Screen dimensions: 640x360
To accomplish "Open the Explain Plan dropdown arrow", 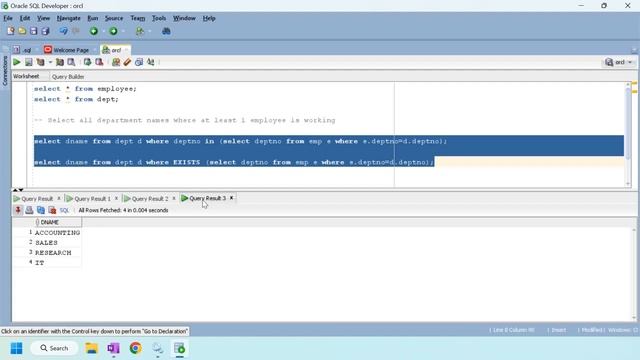I will click(x=50, y=62).
